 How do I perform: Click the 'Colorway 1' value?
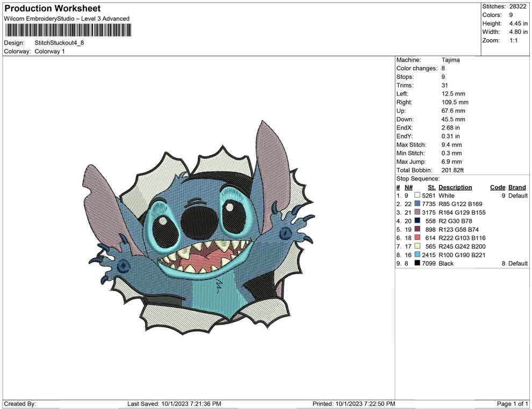pos(49,52)
